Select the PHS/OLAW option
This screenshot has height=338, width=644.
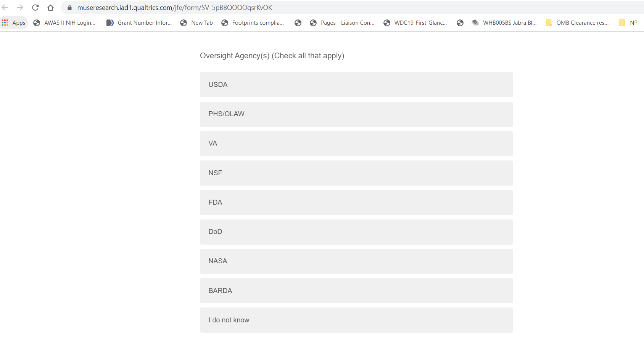(x=356, y=114)
